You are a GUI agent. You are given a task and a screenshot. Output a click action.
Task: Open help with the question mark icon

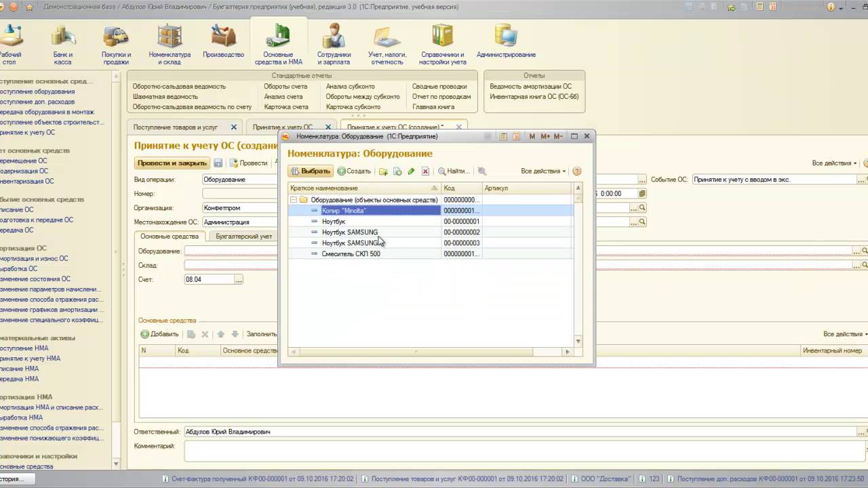[577, 171]
